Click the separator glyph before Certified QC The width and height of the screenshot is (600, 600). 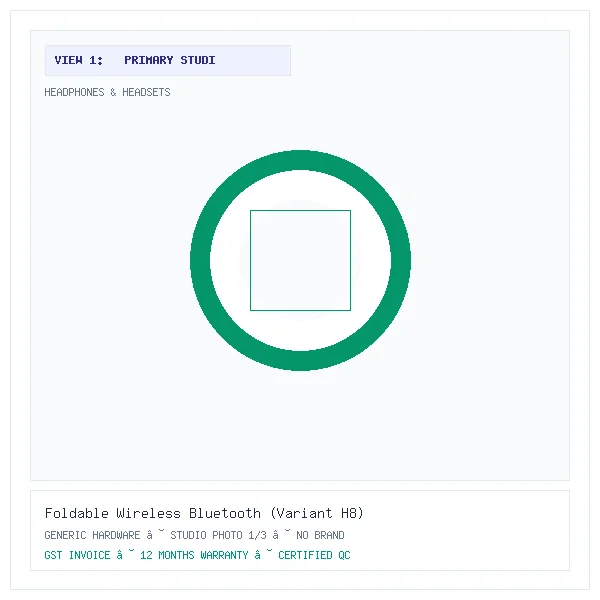(264, 554)
